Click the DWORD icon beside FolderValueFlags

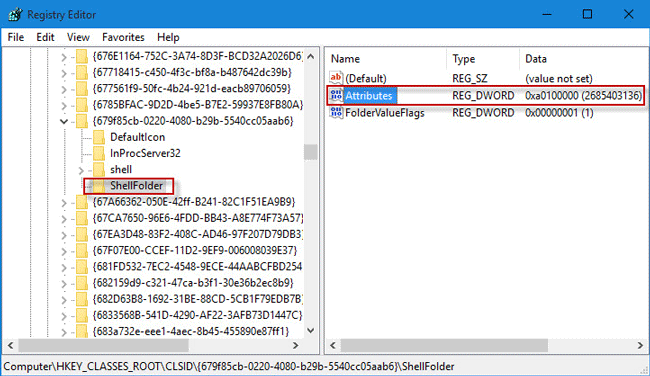coord(336,112)
